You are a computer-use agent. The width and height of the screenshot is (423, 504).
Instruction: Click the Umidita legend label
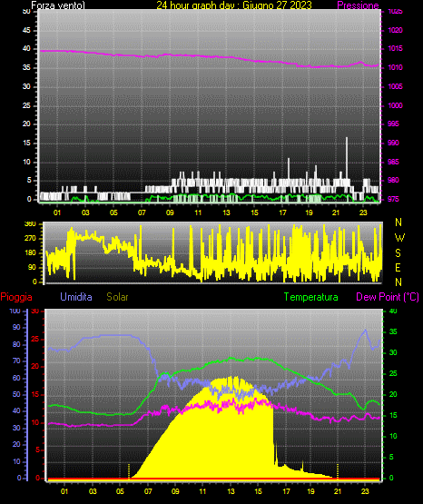[x=76, y=297]
